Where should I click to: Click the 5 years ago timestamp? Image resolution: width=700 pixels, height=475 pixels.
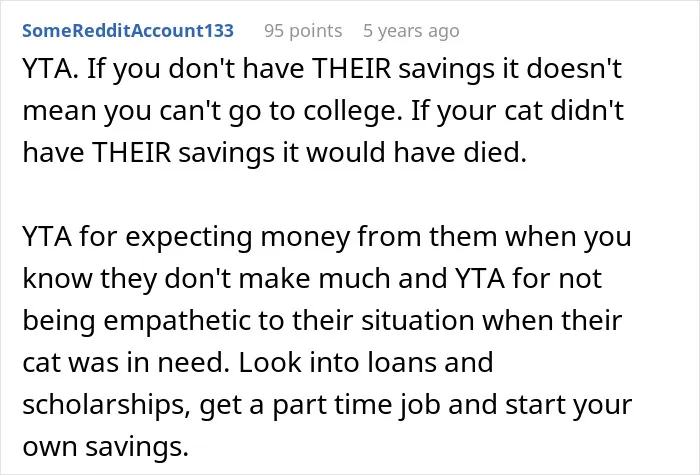click(411, 31)
